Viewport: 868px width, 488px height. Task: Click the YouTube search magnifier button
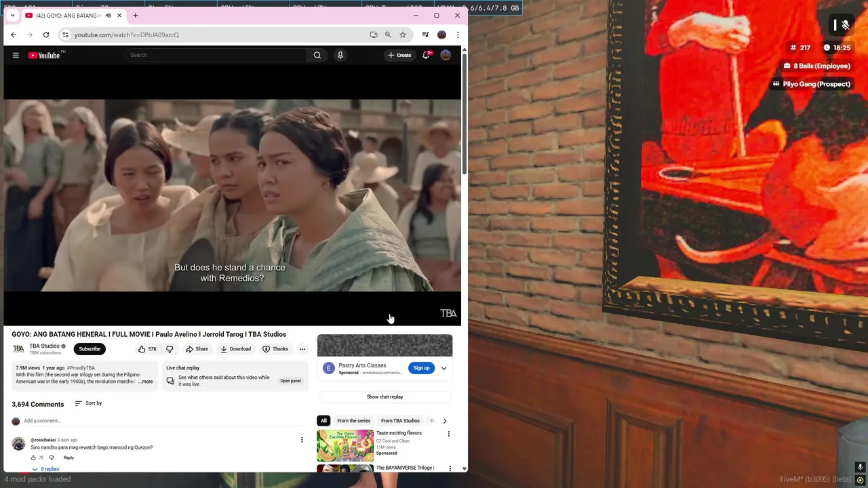(317, 55)
